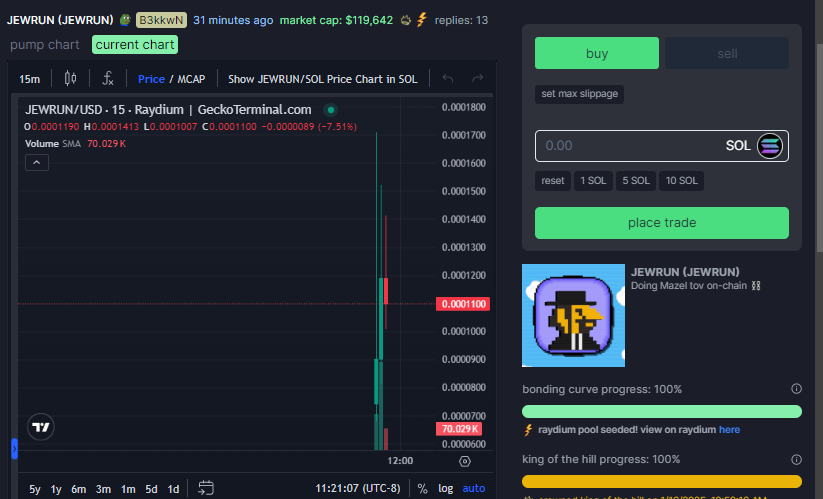The image size is (823, 499).
Task: Set chart range to 1d
Action: pyautogui.click(x=173, y=489)
